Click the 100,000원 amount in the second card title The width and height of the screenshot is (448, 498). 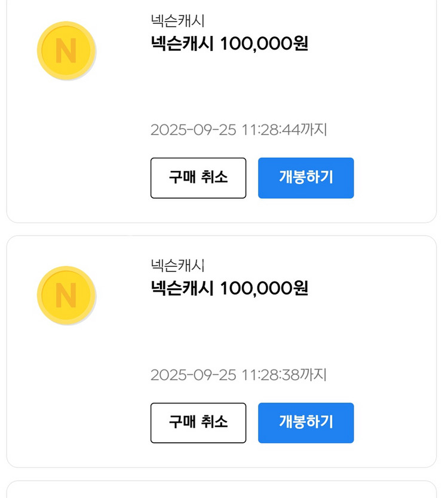264,289
